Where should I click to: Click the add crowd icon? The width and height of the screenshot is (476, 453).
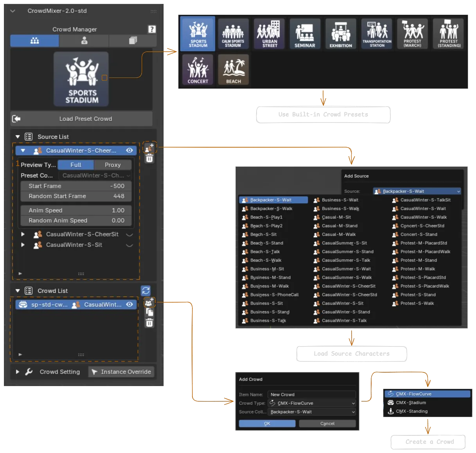click(149, 302)
